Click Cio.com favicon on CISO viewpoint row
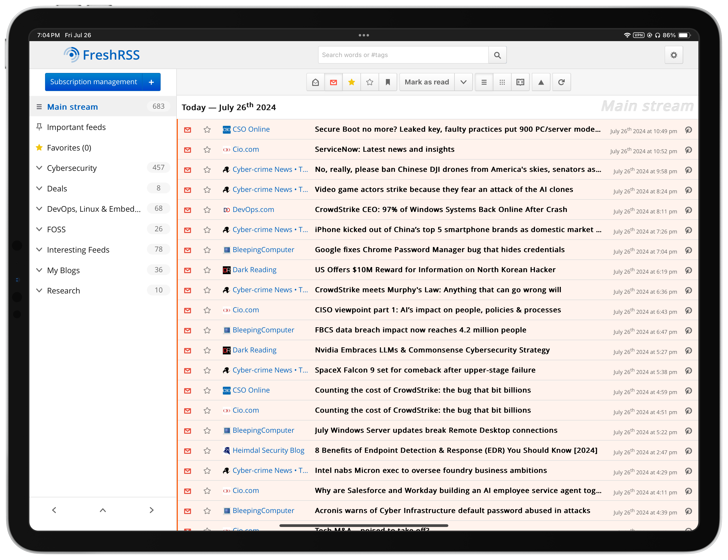 tap(227, 310)
